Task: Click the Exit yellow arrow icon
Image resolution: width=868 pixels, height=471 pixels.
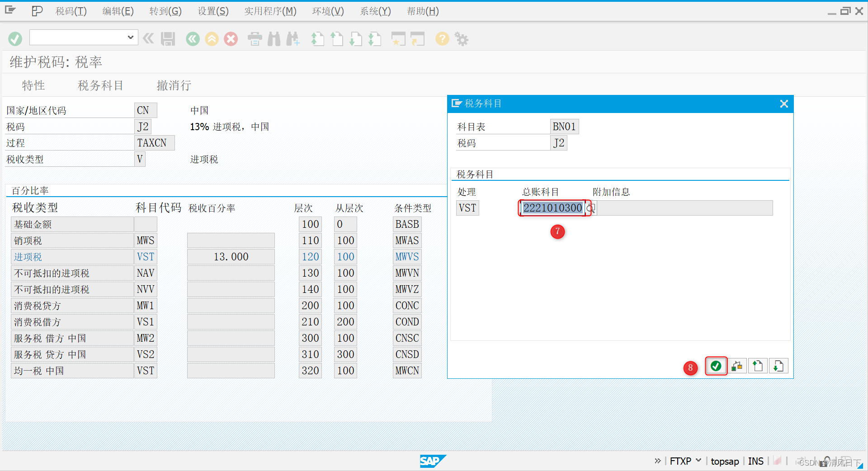Action: 212,39
